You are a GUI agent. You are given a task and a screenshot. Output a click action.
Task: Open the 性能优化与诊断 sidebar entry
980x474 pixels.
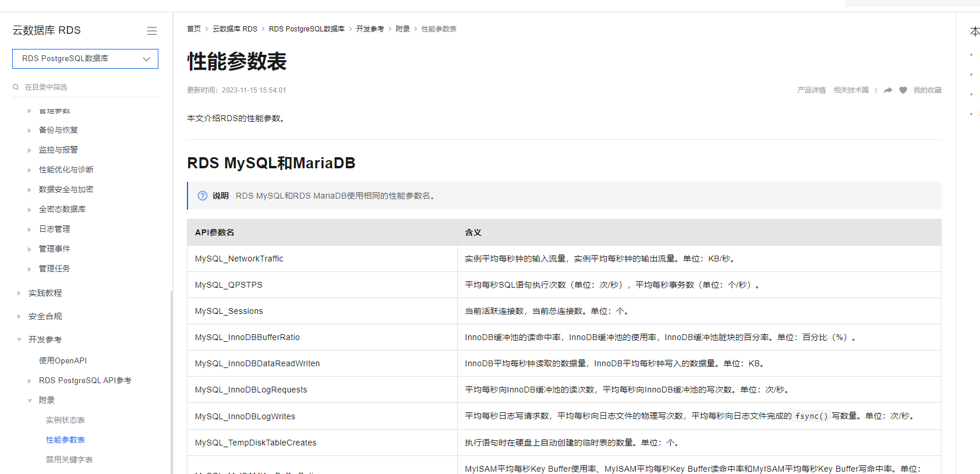click(66, 170)
